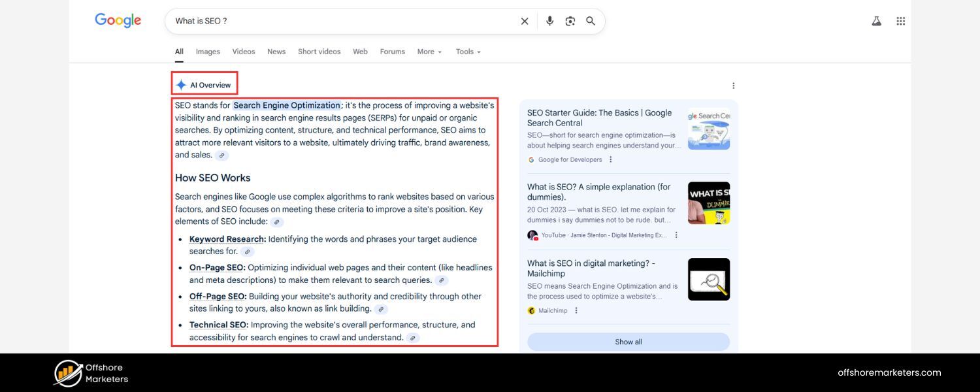The width and height of the screenshot is (980, 392).
Task: Click the search magnifier icon
Action: coord(590,20)
